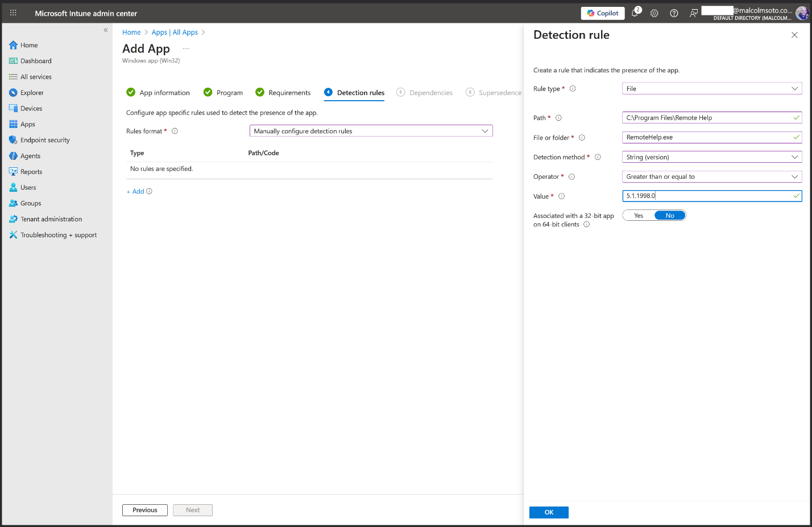Open the settings gear in header

(654, 13)
